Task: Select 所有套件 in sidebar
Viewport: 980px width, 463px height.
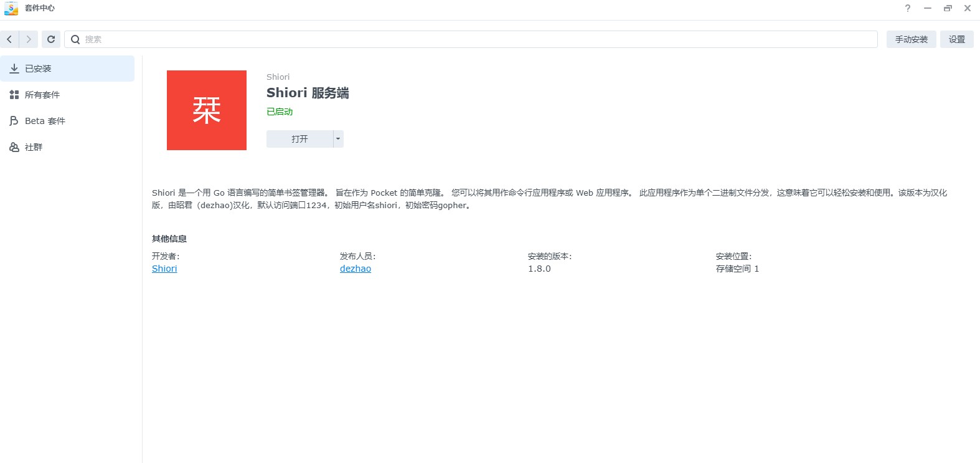Action: click(67, 95)
